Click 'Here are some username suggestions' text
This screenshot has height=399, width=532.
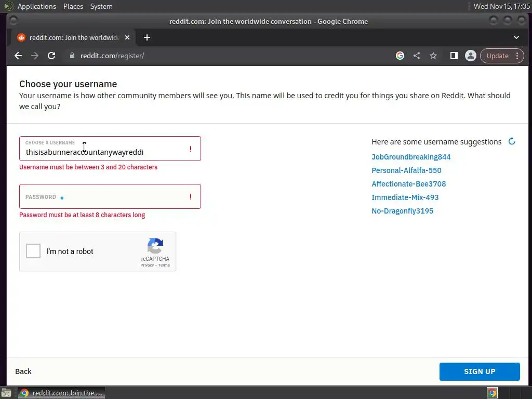(x=436, y=142)
